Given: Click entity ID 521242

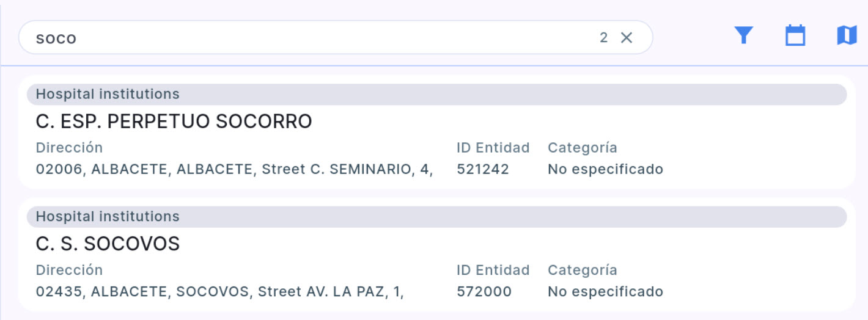Looking at the screenshot, I should pos(483,169).
